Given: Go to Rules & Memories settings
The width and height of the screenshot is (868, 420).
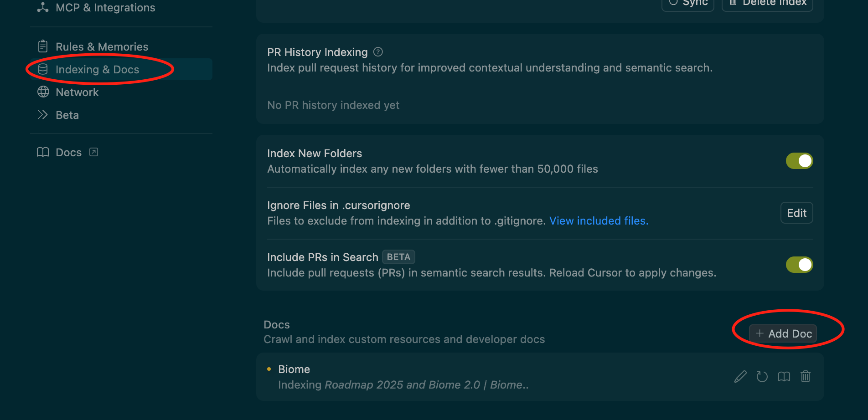Looking at the screenshot, I should (x=102, y=46).
